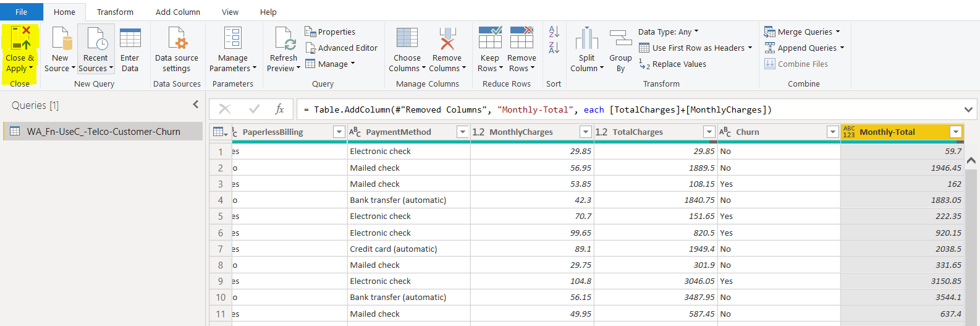The image size is (980, 326).
Task: Open the Churn column filter dropdown
Action: [x=832, y=132]
